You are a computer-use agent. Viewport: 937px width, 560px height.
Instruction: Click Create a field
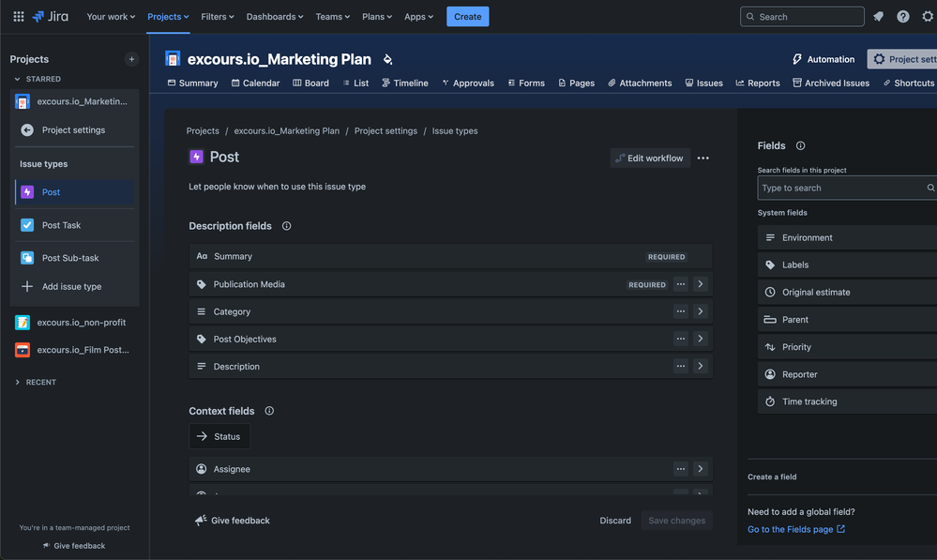click(772, 477)
